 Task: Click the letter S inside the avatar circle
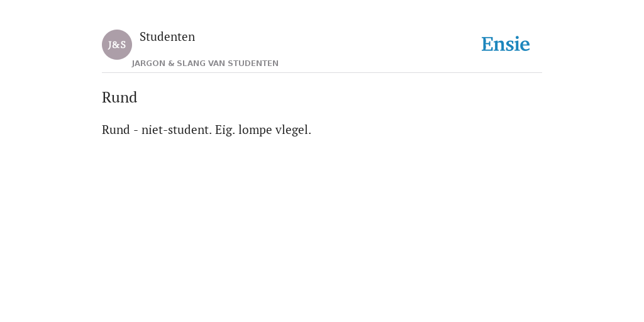coord(123,45)
